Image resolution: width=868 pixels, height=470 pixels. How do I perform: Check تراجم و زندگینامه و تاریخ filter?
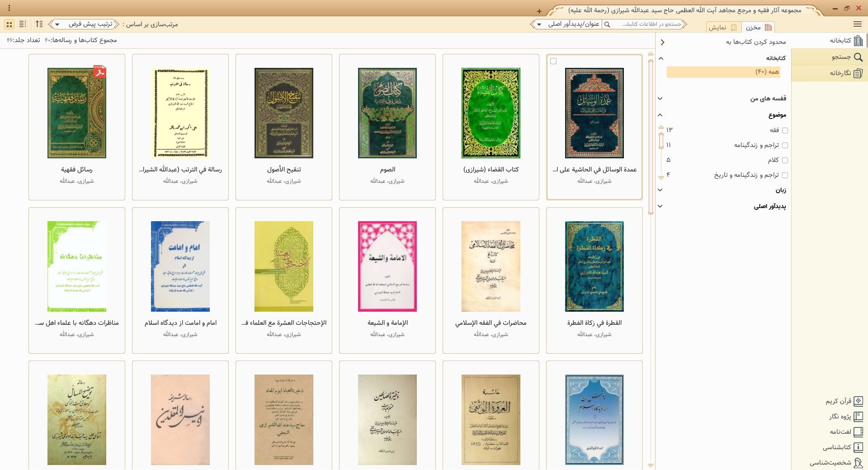point(785,175)
